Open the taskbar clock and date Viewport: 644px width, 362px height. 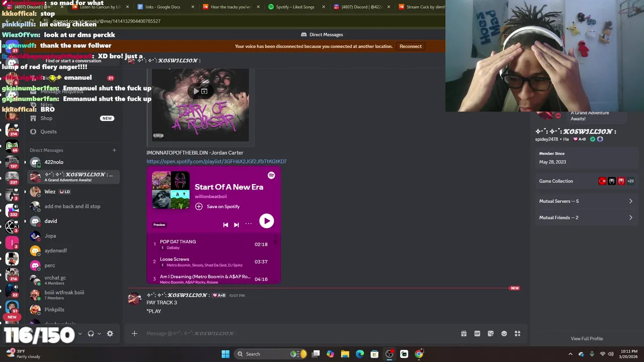pyautogui.click(x=629, y=354)
